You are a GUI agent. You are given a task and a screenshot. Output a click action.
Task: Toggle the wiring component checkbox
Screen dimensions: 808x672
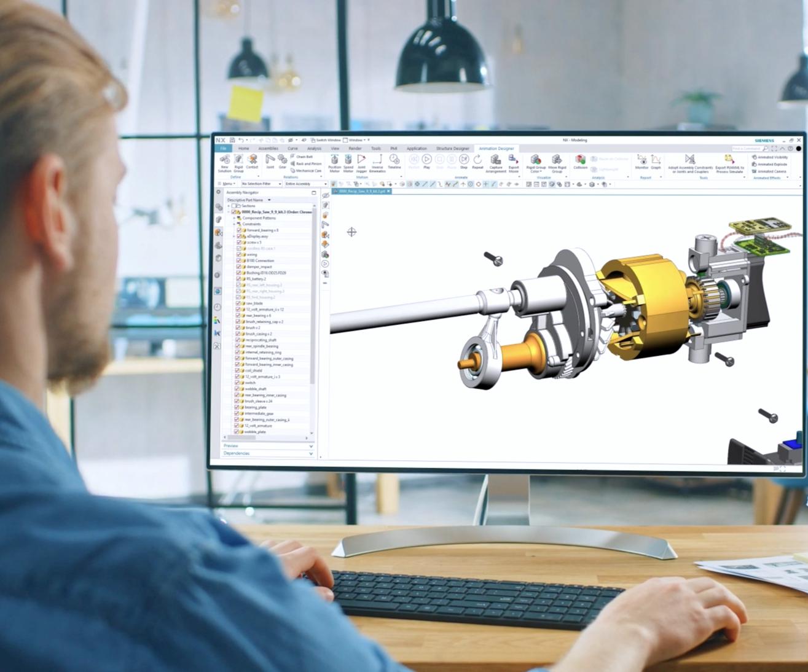tap(238, 254)
